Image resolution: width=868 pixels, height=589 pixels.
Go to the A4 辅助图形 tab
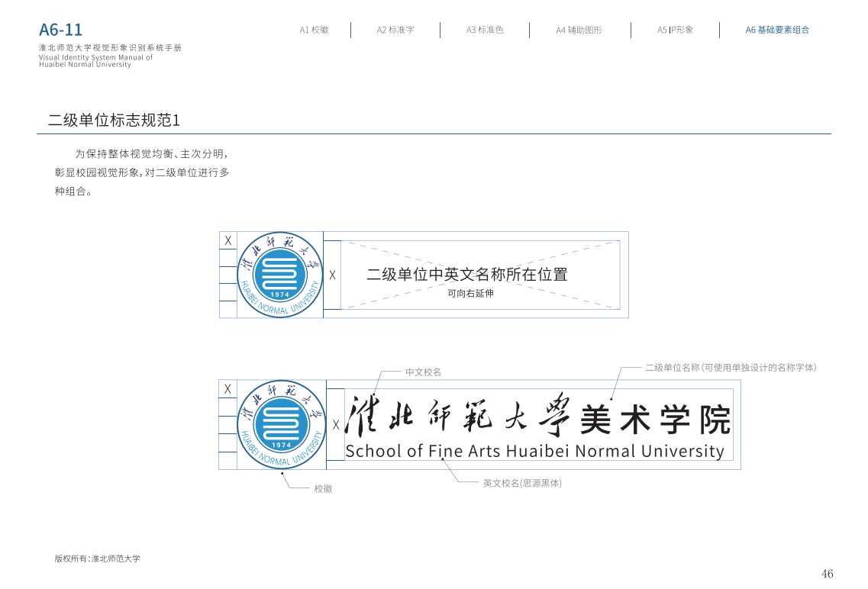[x=579, y=30]
